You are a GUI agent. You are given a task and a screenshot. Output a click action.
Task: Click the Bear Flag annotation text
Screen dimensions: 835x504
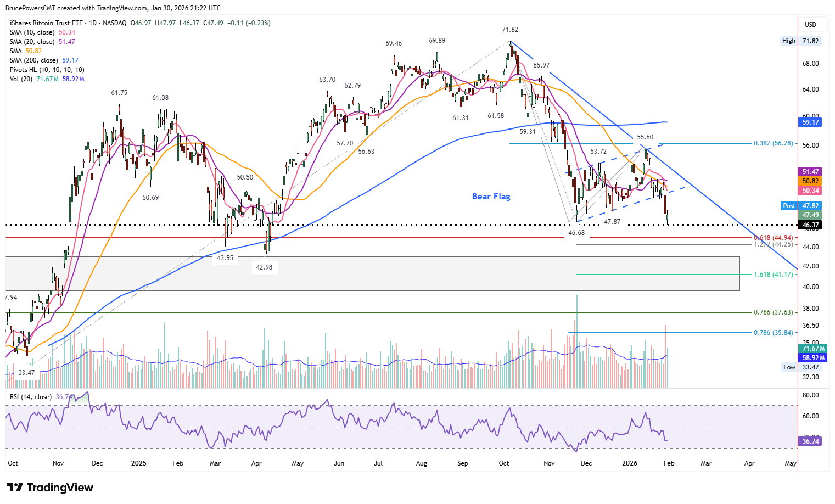tap(491, 197)
